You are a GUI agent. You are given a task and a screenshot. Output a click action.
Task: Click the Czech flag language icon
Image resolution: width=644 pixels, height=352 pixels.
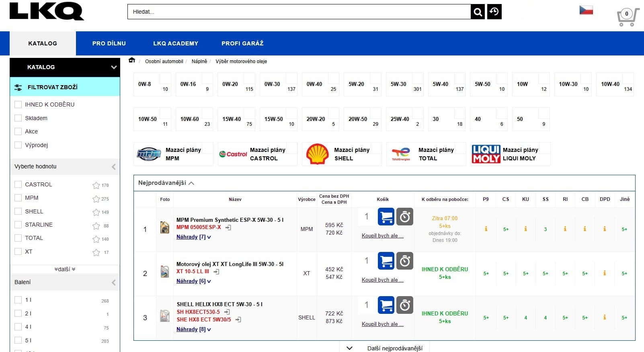[586, 10]
